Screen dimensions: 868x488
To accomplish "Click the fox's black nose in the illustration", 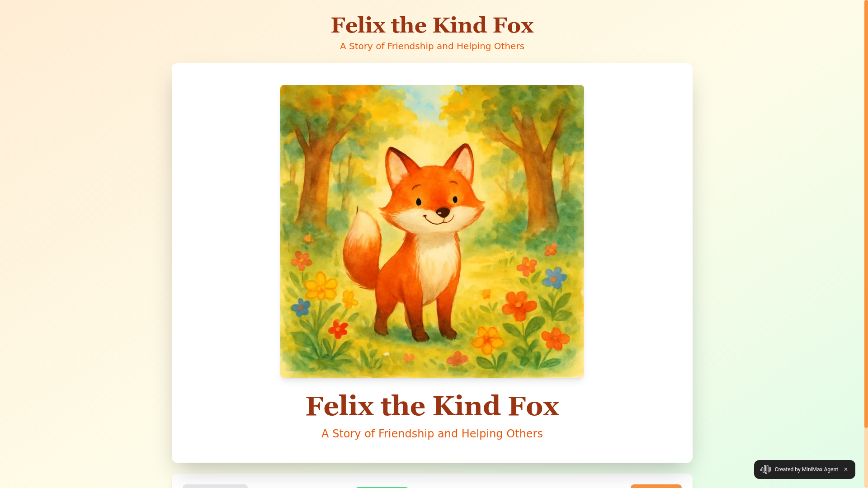I will [443, 211].
